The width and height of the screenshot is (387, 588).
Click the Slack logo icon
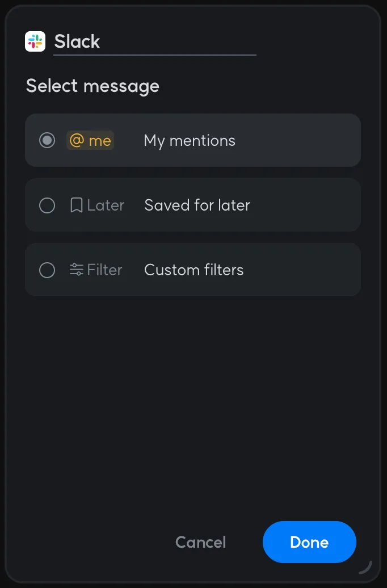click(x=35, y=41)
